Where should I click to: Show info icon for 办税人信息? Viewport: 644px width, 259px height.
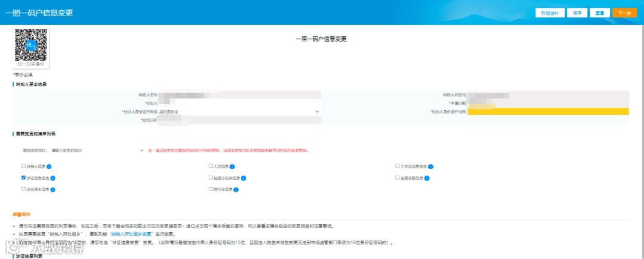point(49,167)
